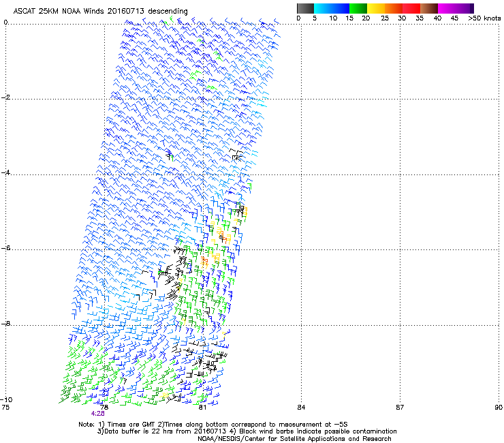
Task: Click the "25" label under the color scale
Action: click(384, 18)
